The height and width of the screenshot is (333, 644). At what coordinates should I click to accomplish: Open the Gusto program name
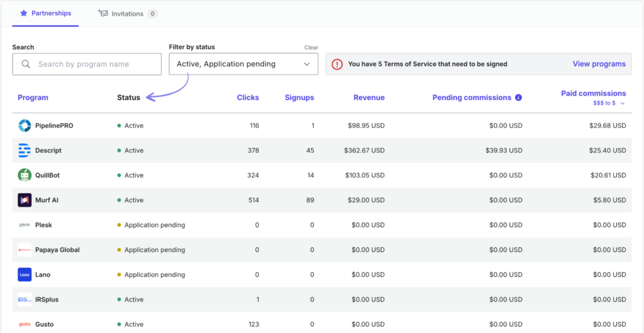(45, 324)
